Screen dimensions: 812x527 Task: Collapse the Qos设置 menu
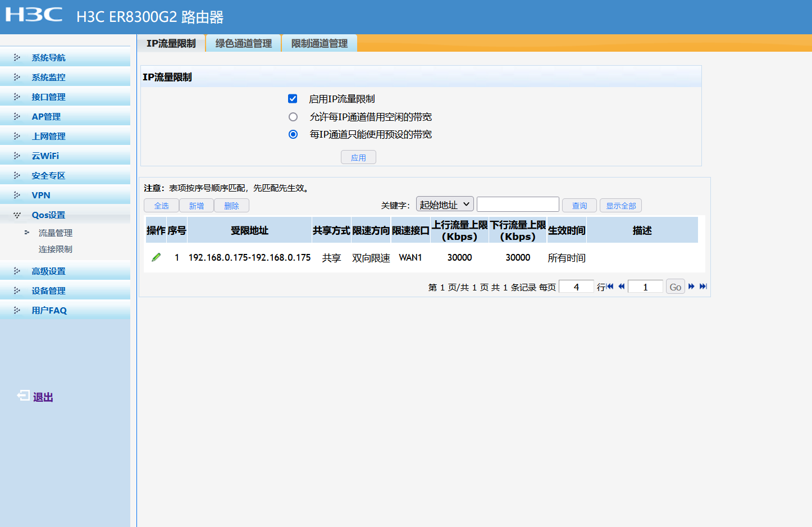(x=65, y=215)
